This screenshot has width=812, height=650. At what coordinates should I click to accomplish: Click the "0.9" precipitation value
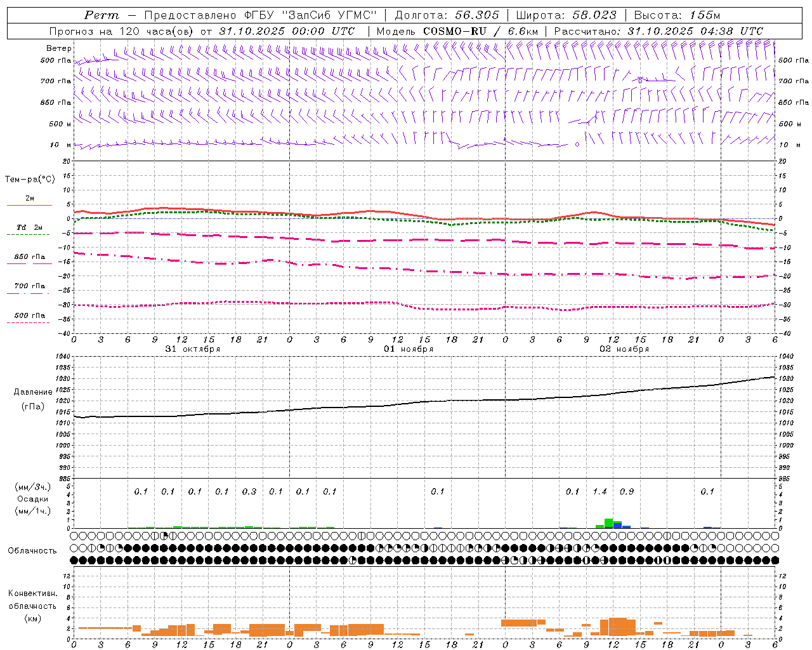(x=627, y=491)
